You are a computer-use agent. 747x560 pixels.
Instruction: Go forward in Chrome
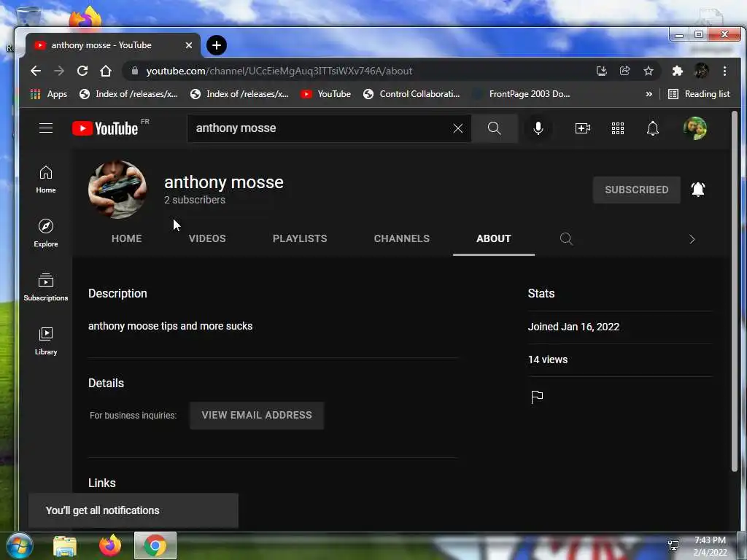coord(59,71)
